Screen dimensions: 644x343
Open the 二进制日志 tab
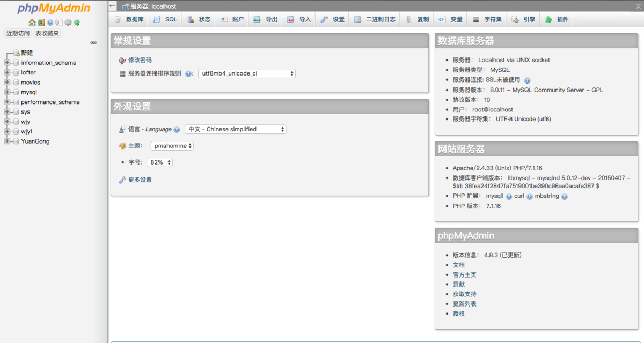click(x=375, y=19)
